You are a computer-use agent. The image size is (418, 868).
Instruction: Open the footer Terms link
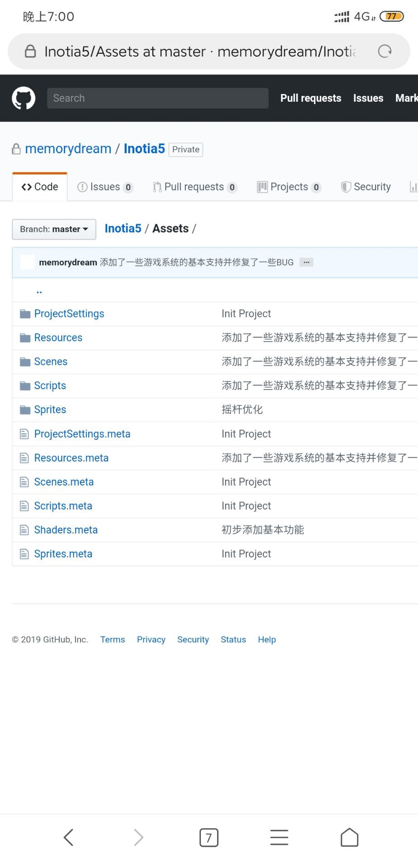point(113,640)
